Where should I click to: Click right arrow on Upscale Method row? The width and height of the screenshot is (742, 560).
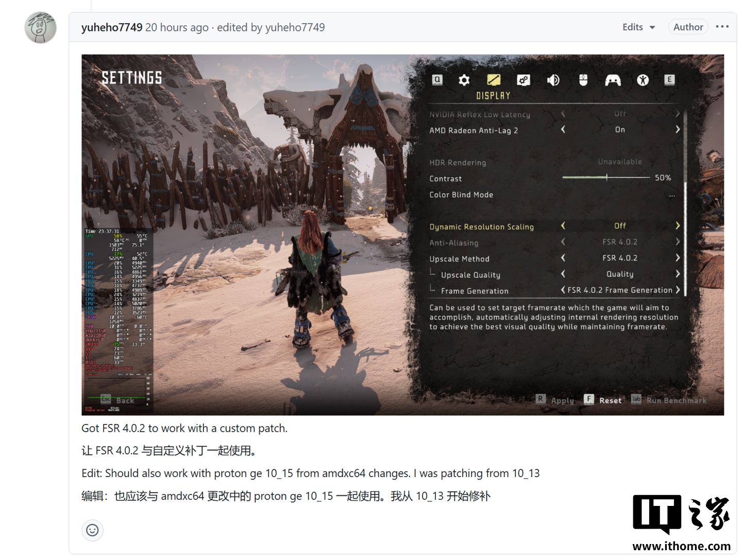[678, 258]
